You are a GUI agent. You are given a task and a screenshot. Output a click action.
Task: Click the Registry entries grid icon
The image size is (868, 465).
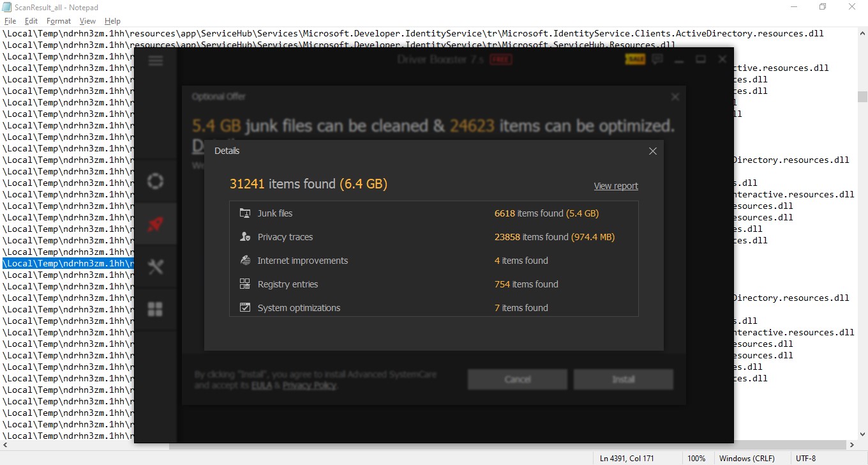[245, 284]
